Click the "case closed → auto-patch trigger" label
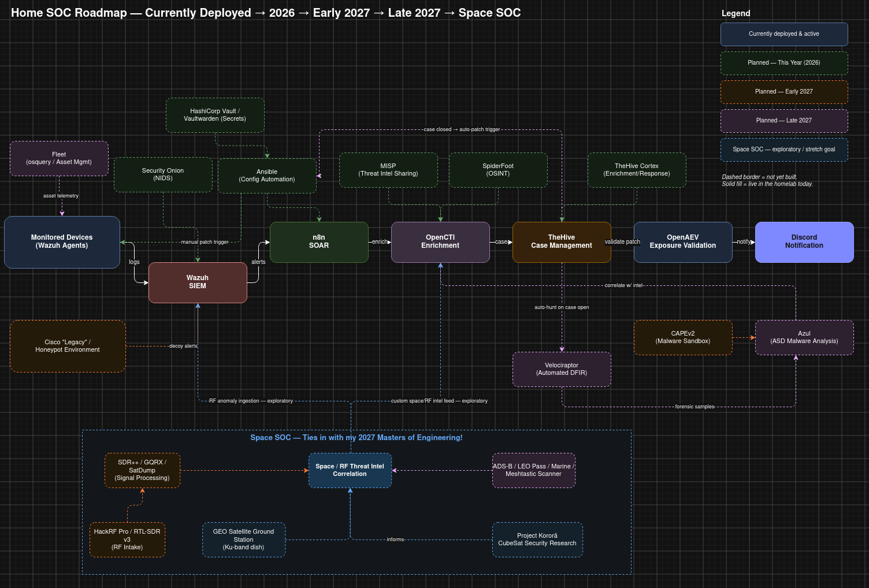The height and width of the screenshot is (588, 869). [462, 129]
